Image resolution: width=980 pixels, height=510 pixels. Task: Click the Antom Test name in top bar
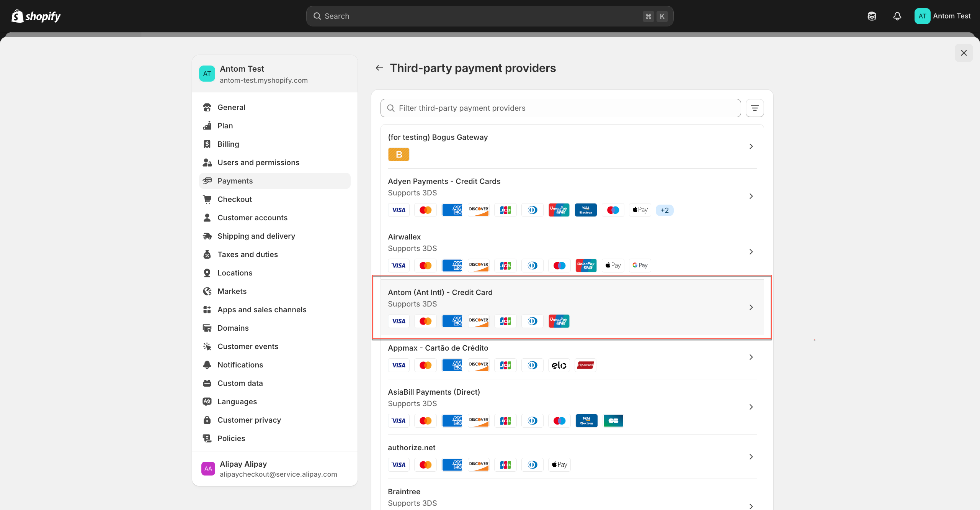pos(952,16)
